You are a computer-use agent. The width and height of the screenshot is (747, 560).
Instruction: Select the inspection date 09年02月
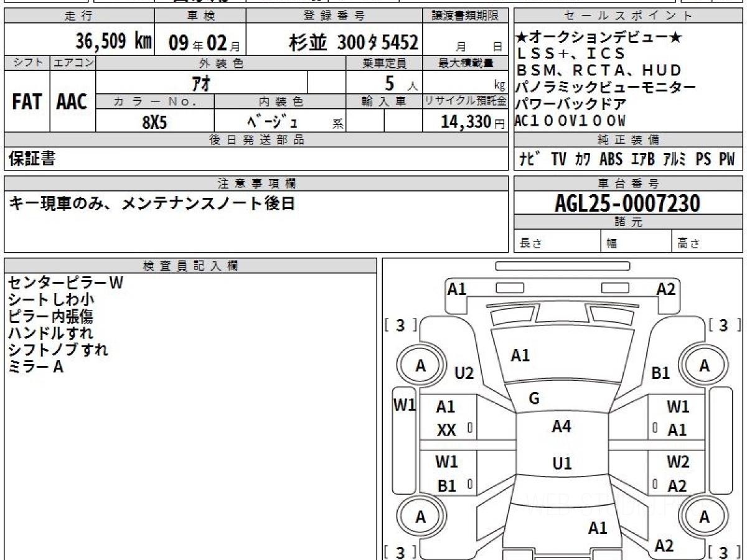(204, 43)
